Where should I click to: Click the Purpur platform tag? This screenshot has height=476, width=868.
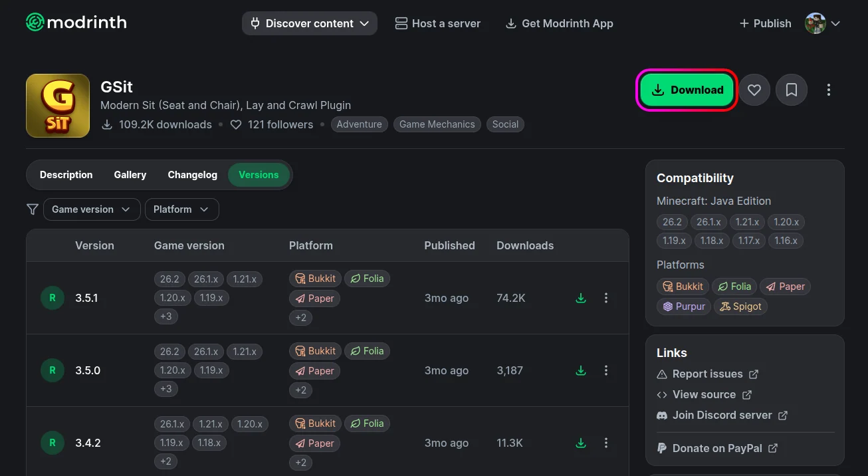coord(683,306)
